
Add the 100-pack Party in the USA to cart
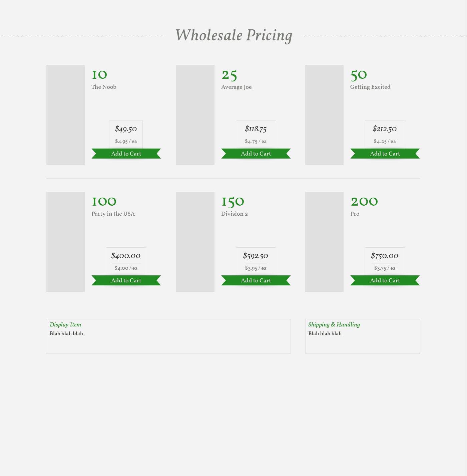point(126,280)
